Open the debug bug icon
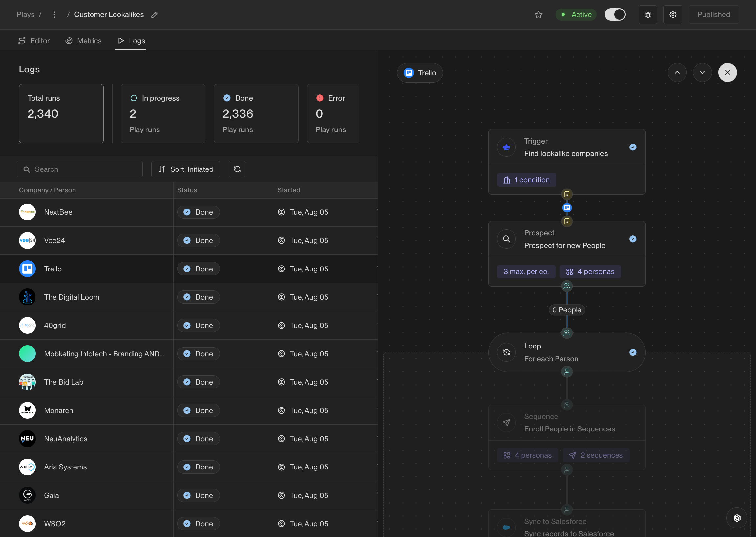Viewport: 756px width, 537px height. click(647, 14)
